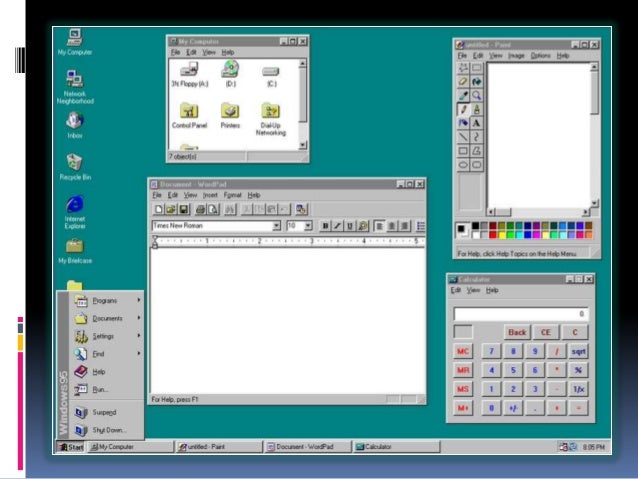Pick the white color swatch in Paint palette

(475, 235)
